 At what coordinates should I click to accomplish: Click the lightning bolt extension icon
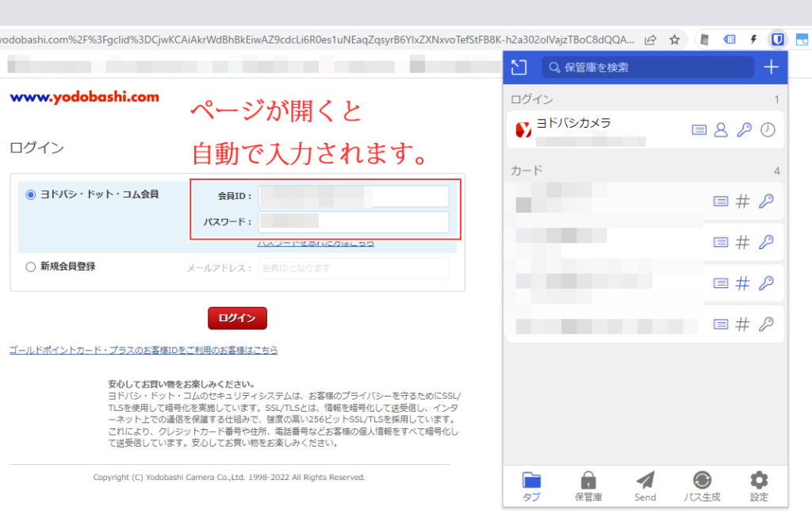[753, 40]
